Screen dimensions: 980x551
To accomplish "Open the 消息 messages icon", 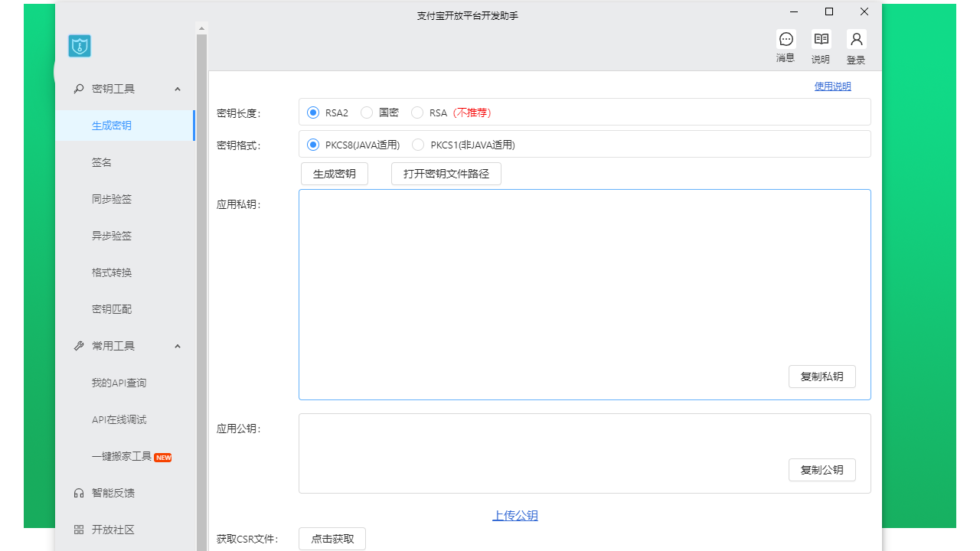I will 786,39.
